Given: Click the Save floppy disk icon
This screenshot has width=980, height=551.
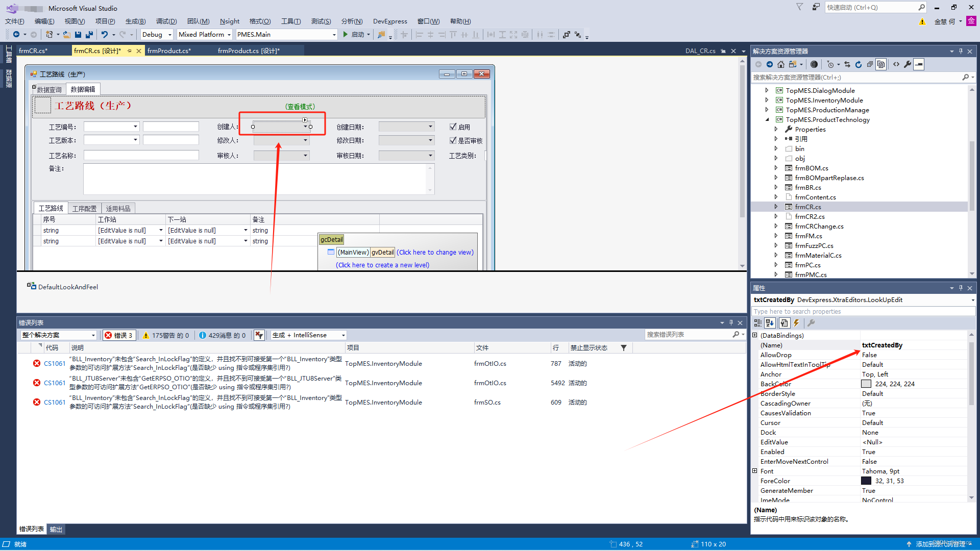Looking at the screenshot, I should point(78,34).
